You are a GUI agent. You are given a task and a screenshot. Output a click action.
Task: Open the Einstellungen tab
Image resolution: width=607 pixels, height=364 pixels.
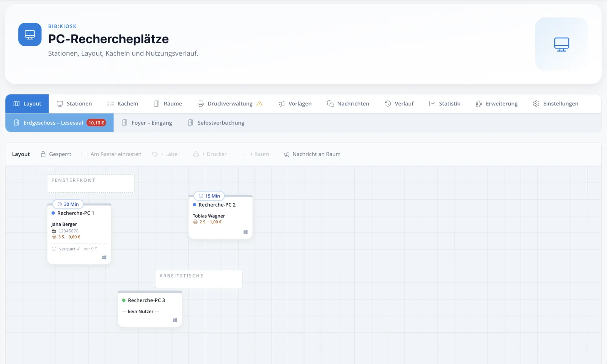[x=556, y=104]
